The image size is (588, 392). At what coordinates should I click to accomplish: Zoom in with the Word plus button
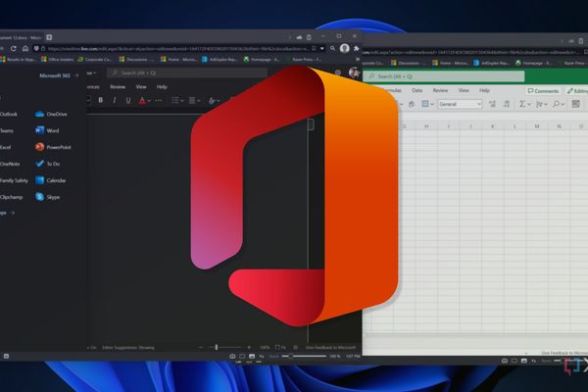pyautogui.click(x=249, y=347)
